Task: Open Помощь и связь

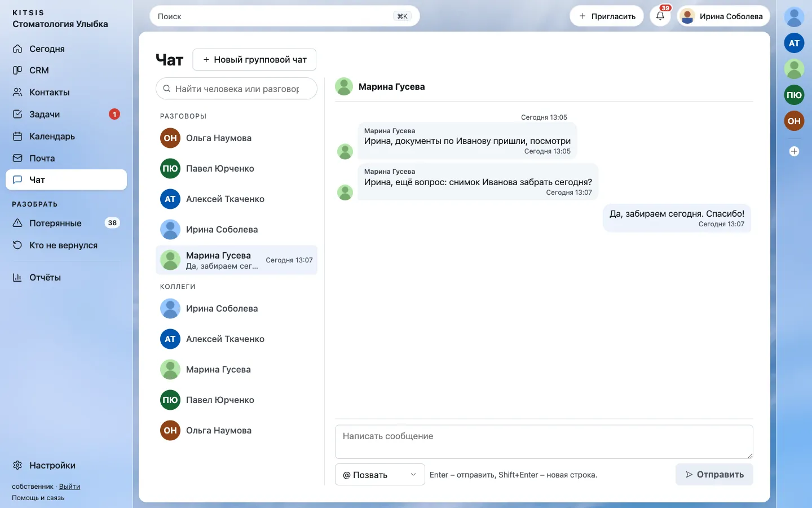Action: [38, 498]
